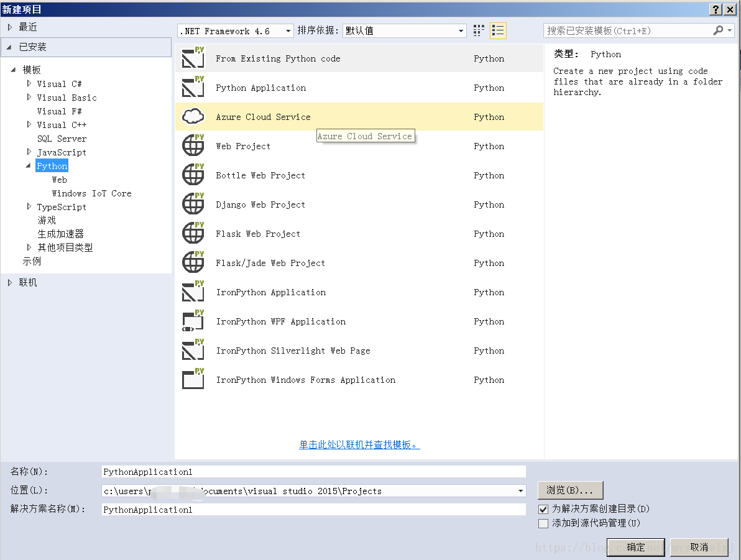The height and width of the screenshot is (560, 741).
Task: Open the sort by 默认值 dropdown
Action: coord(461,31)
